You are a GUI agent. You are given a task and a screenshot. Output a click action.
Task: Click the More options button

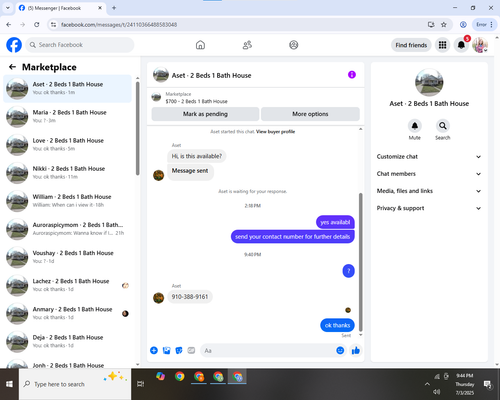click(310, 114)
